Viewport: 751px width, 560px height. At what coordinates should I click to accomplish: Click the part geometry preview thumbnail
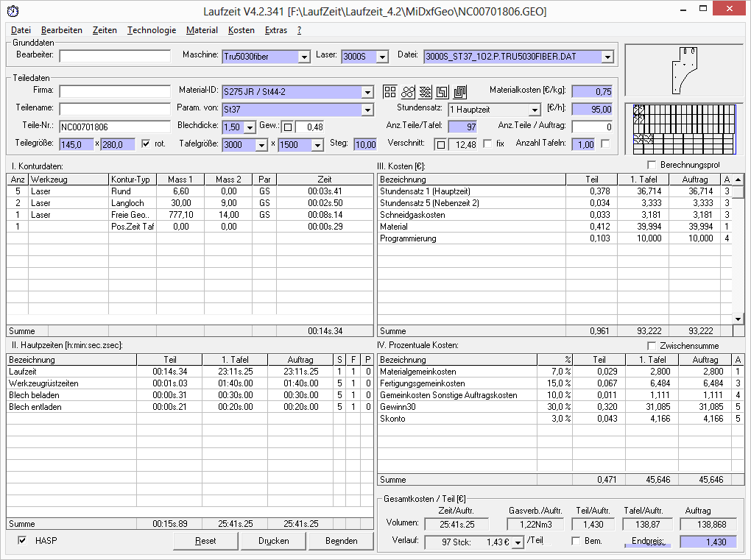(x=685, y=71)
